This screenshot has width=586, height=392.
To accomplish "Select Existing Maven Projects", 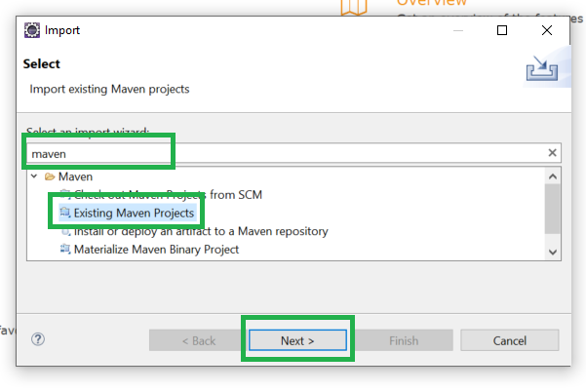I will [134, 213].
